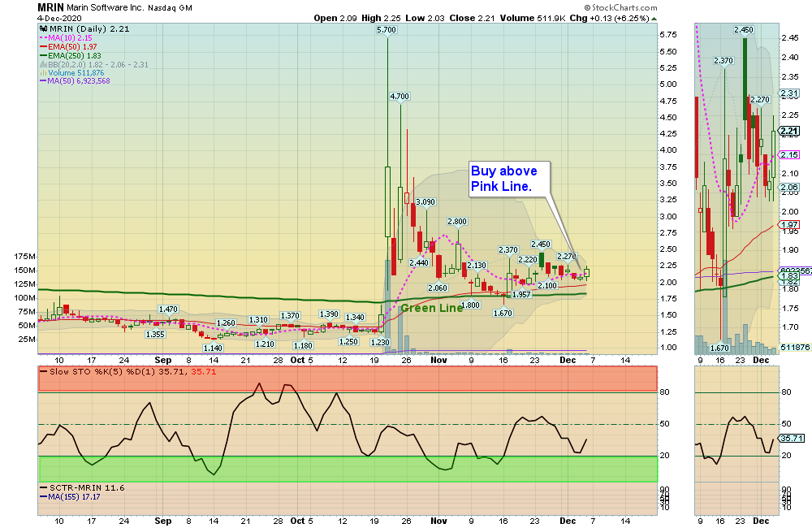The height and width of the screenshot is (528, 812).
Task: Click the 1.390 price label
Action: click(x=329, y=314)
